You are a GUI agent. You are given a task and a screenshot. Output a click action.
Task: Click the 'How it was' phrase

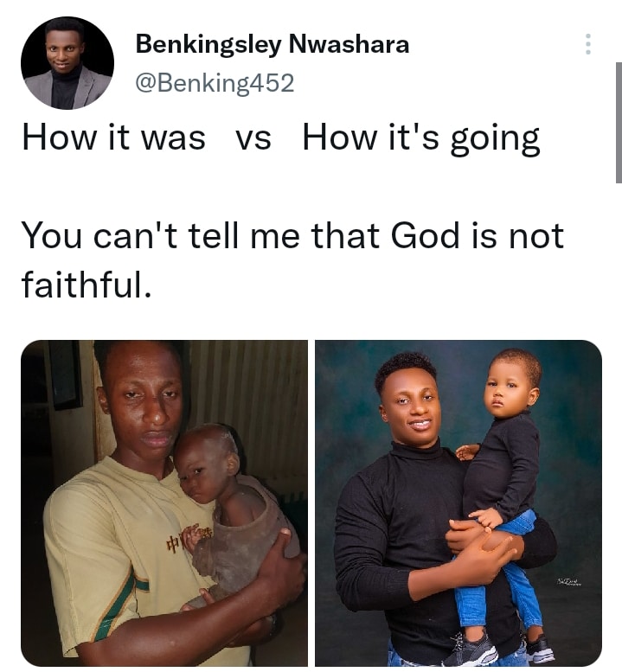(113, 138)
